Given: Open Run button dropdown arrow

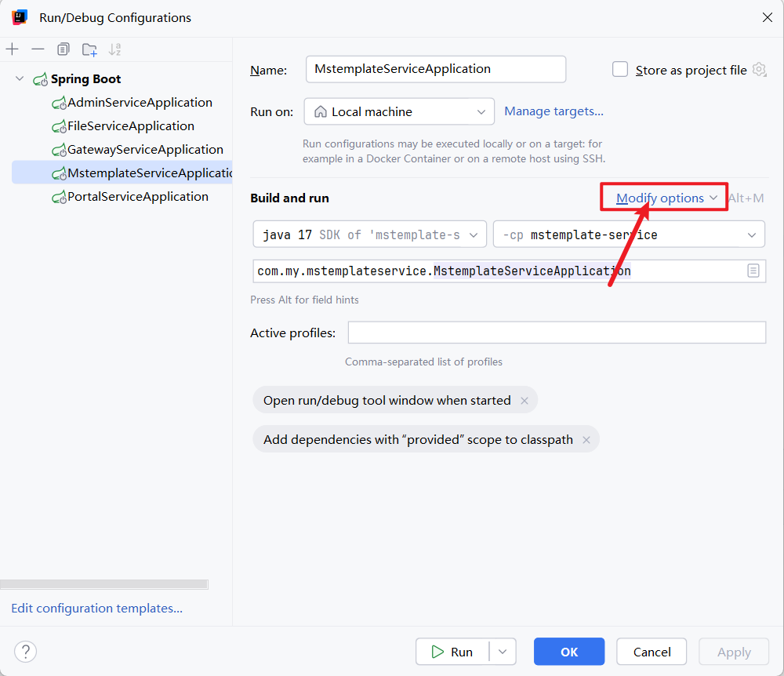Looking at the screenshot, I should point(503,652).
